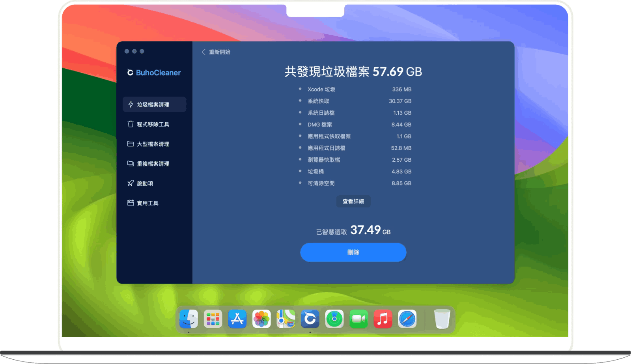Toggle the 系統快取 selection dot
Image resolution: width=631 pixels, height=364 pixels.
(x=301, y=101)
